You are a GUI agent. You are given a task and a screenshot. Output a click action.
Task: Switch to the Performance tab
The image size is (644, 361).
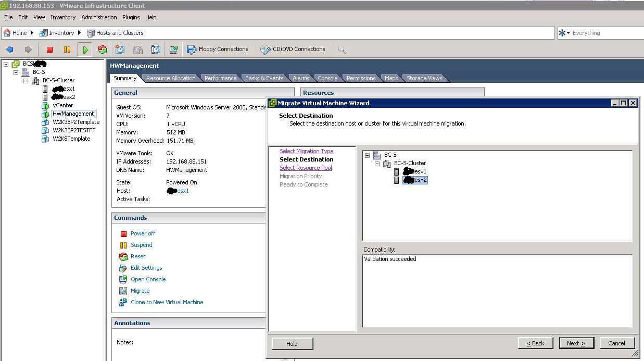pyautogui.click(x=220, y=78)
